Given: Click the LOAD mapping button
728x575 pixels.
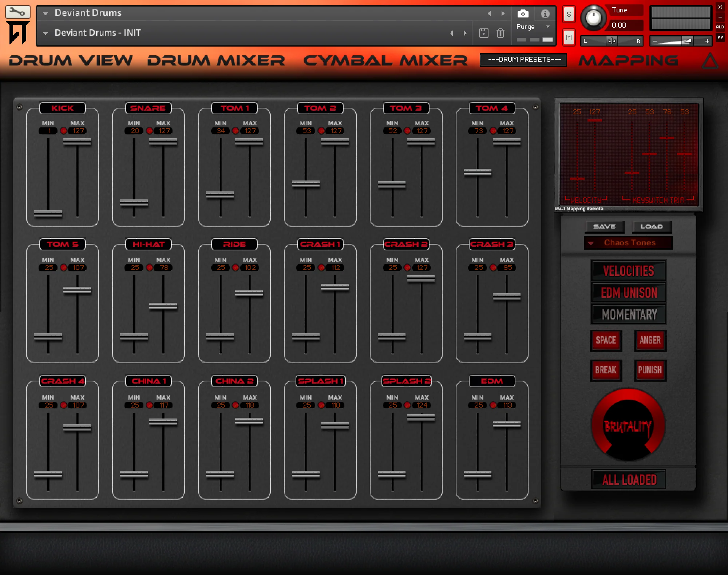Looking at the screenshot, I should 652,227.
